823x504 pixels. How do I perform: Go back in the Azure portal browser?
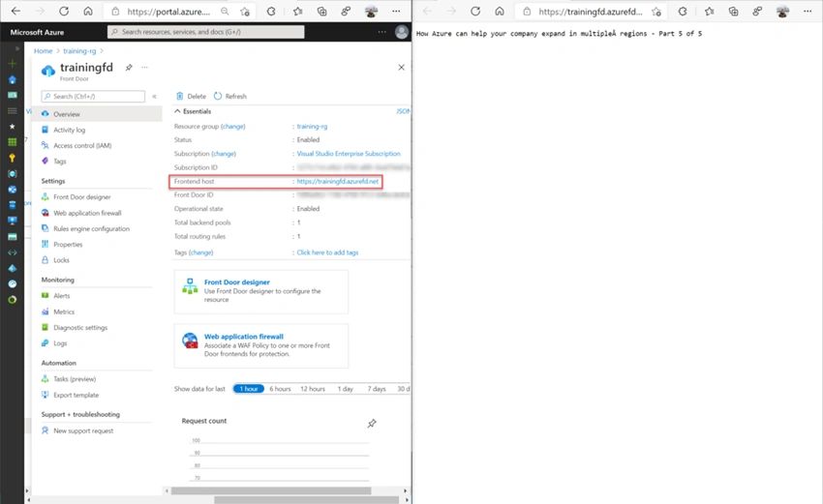(15, 11)
